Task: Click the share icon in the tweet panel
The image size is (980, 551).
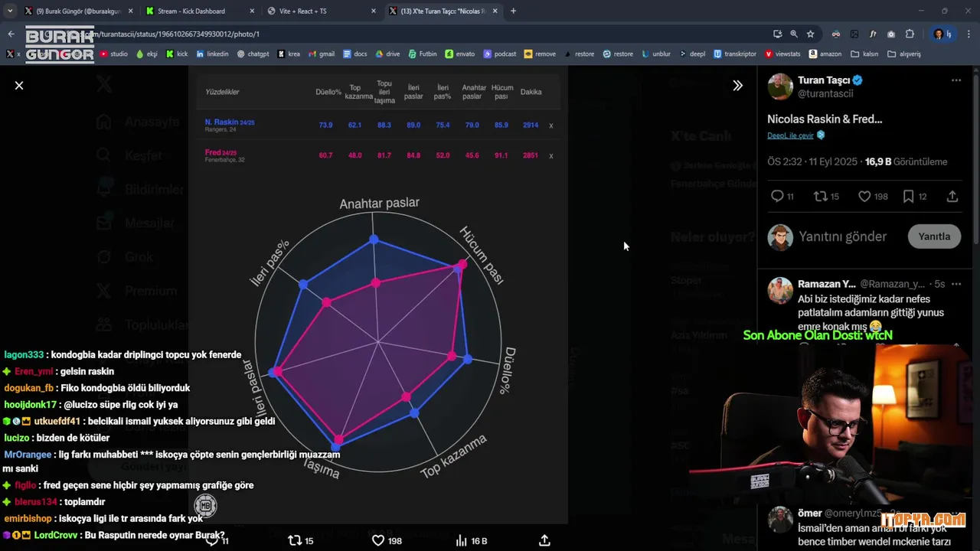Action: [x=952, y=197]
